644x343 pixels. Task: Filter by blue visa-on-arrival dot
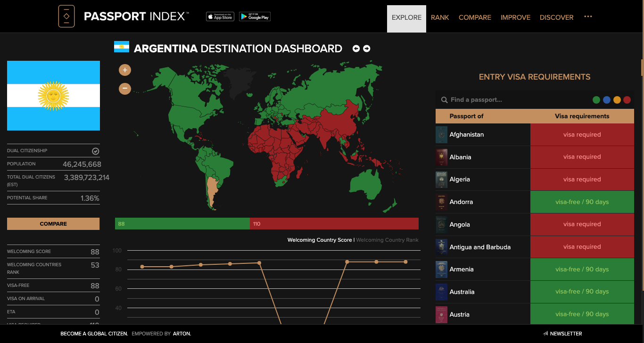(x=607, y=100)
